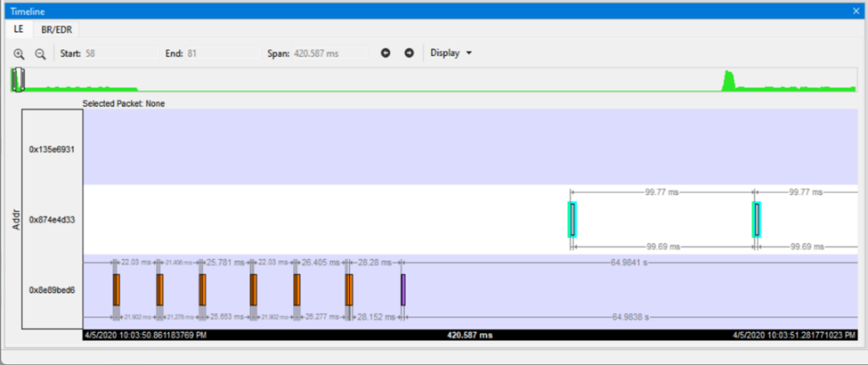Select the sixth orange packet in 0x8e89bed6
Viewport: 868px width, 365px height.
[x=349, y=289]
